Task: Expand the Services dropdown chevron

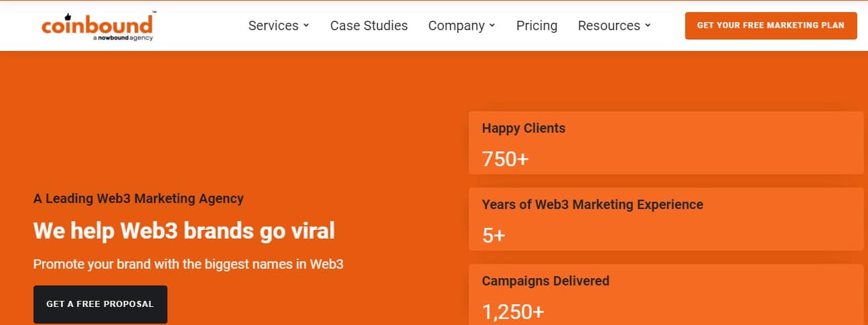Action: pyautogui.click(x=306, y=25)
